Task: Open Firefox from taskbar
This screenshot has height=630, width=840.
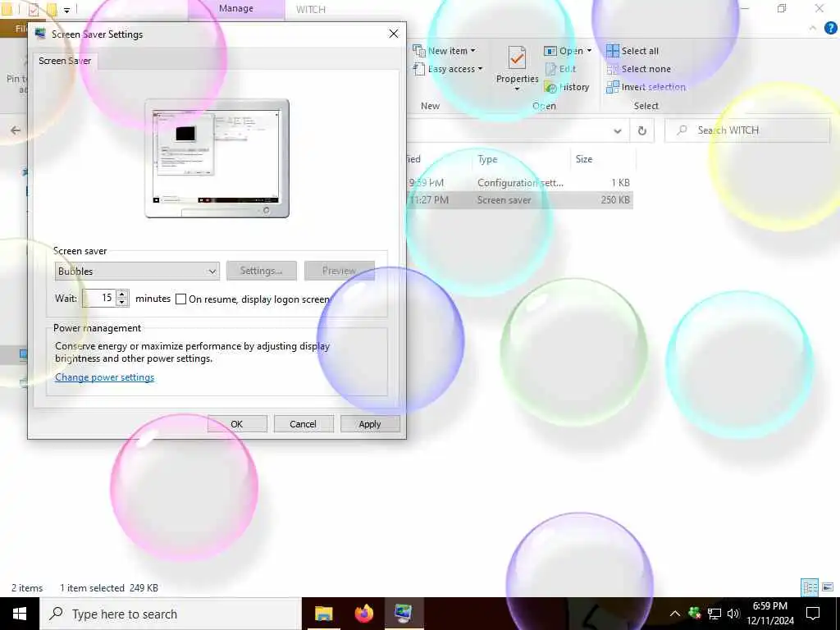Action: (x=363, y=614)
